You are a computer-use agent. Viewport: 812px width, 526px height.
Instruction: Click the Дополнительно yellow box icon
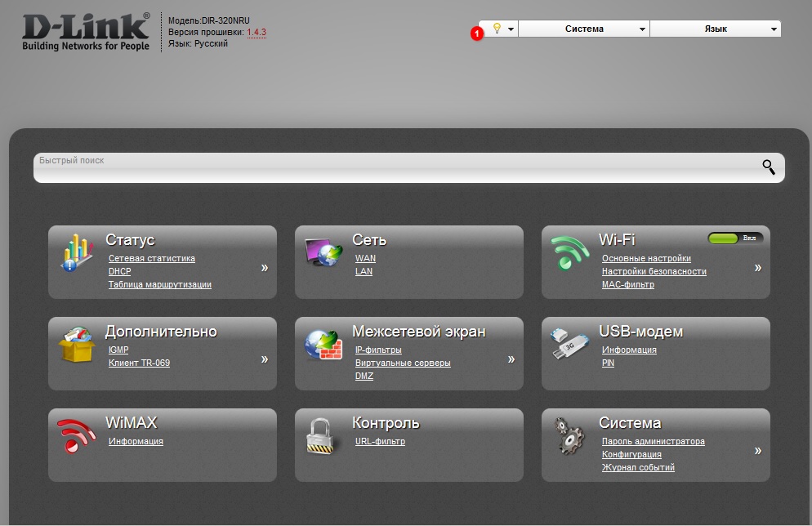pos(77,344)
